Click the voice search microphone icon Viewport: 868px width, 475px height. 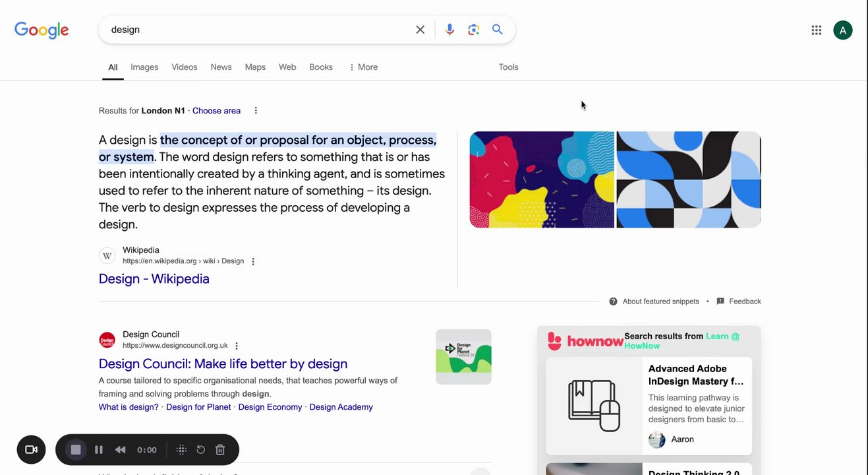point(449,30)
